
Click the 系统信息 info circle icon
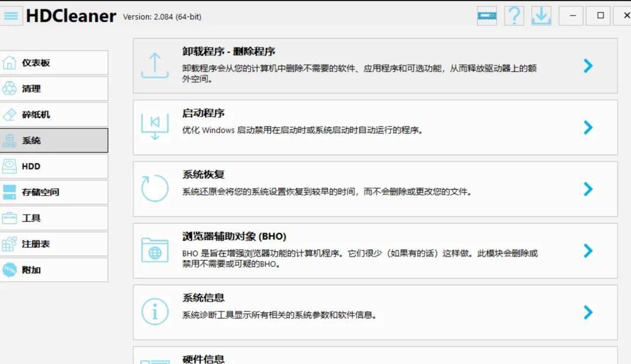tap(155, 312)
